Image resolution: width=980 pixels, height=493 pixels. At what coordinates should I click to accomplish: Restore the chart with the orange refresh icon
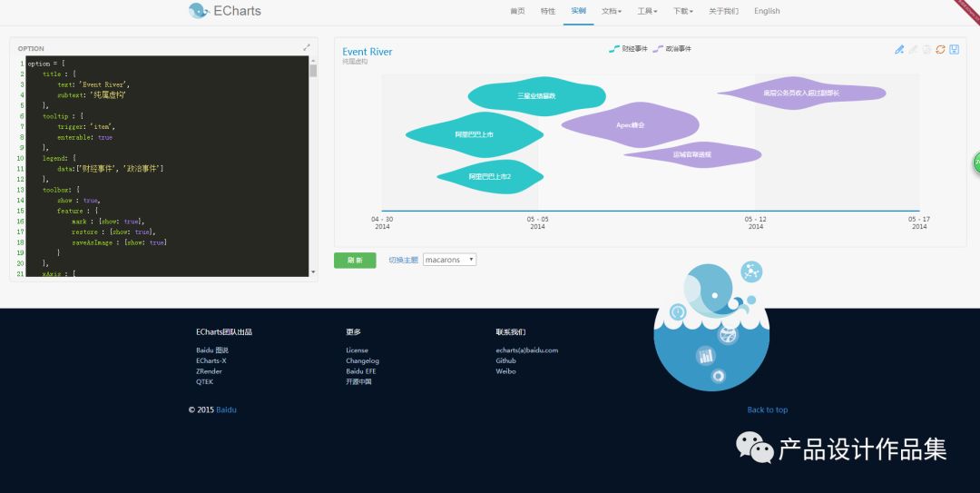940,49
